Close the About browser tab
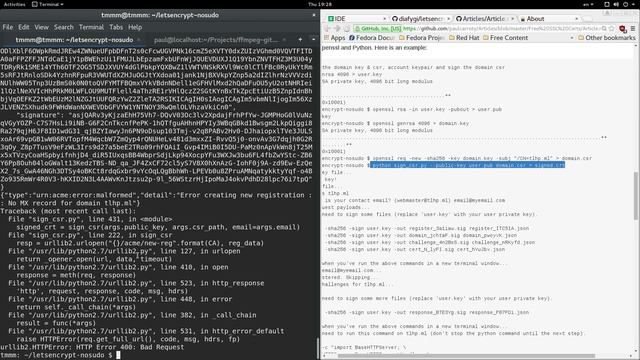The height and width of the screenshot is (360, 640). click(576, 19)
